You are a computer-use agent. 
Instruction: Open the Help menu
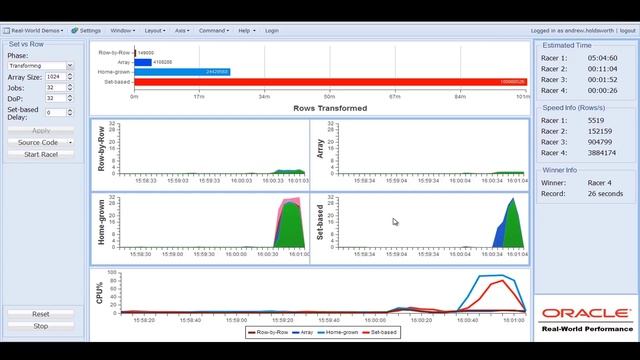click(x=247, y=31)
